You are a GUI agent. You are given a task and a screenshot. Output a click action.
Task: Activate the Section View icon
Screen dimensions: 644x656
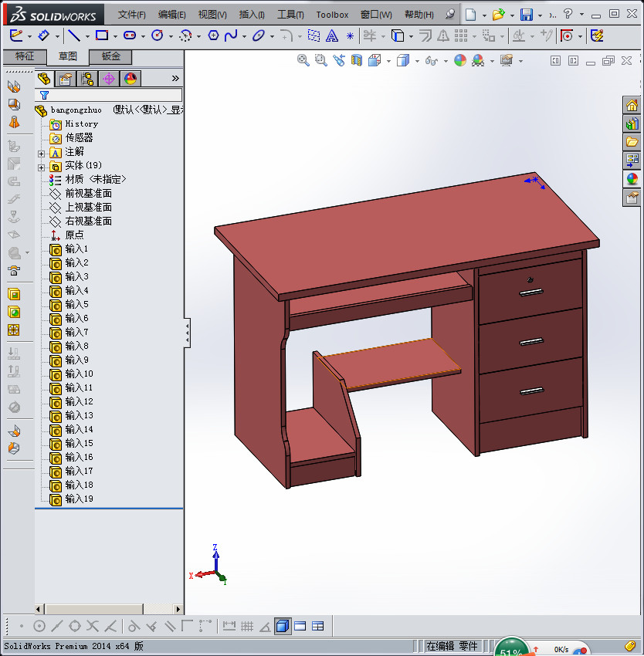click(355, 60)
